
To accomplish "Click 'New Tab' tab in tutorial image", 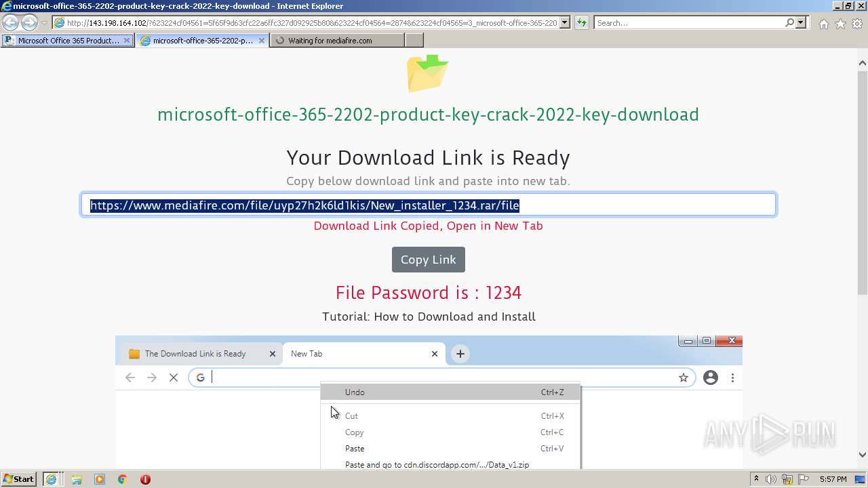I will coord(363,354).
